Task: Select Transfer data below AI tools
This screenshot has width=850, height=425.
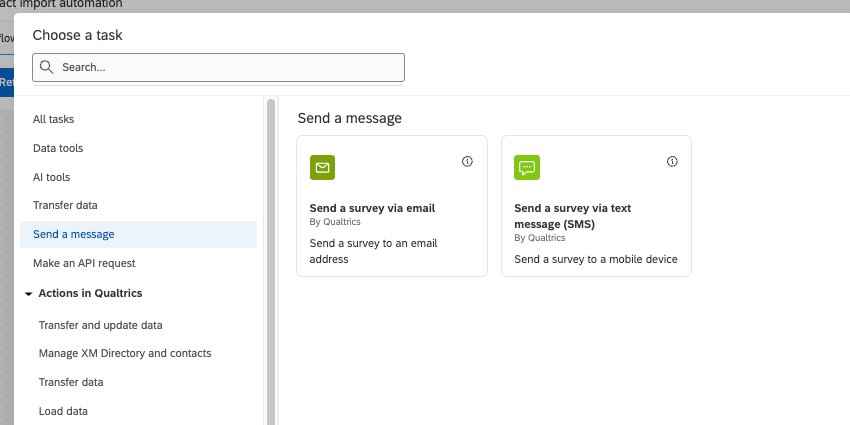Action: [65, 205]
